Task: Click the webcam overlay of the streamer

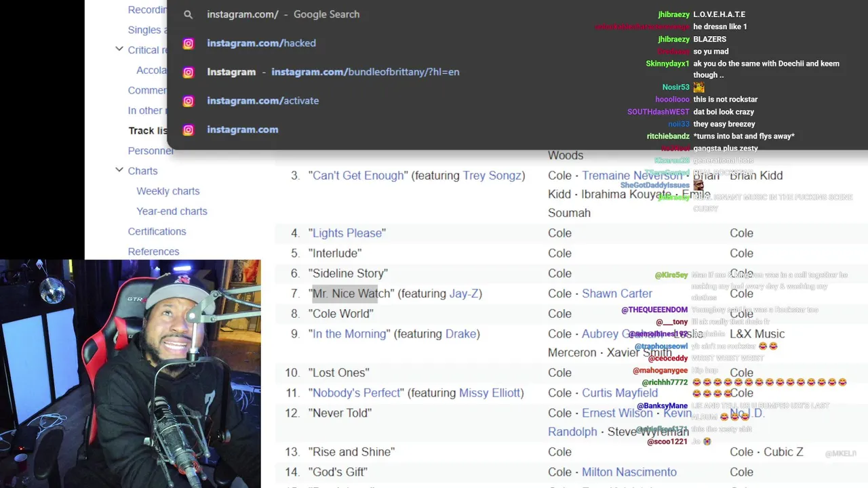Action: click(130, 374)
